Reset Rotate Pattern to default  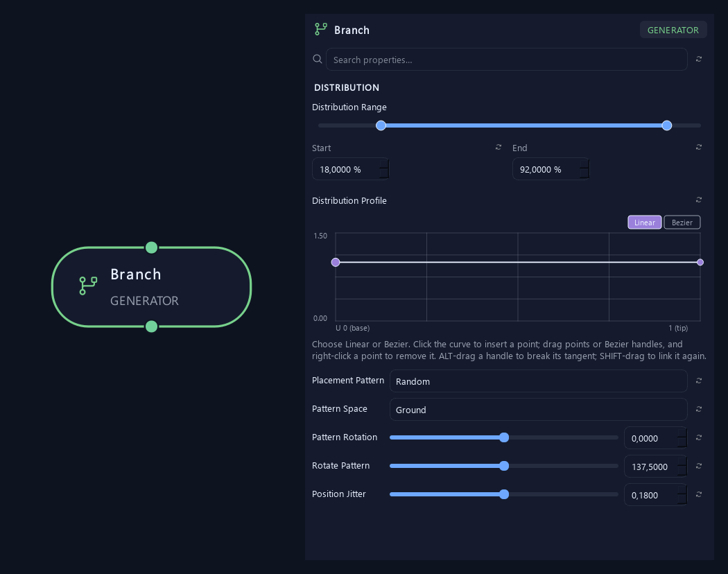pyautogui.click(x=699, y=466)
